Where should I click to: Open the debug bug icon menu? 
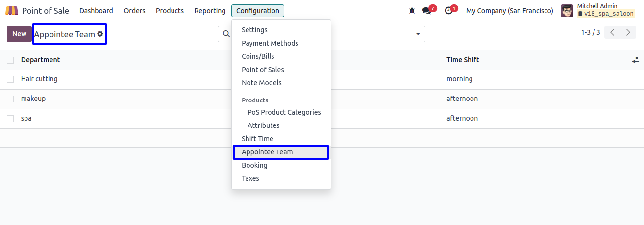pos(412,11)
